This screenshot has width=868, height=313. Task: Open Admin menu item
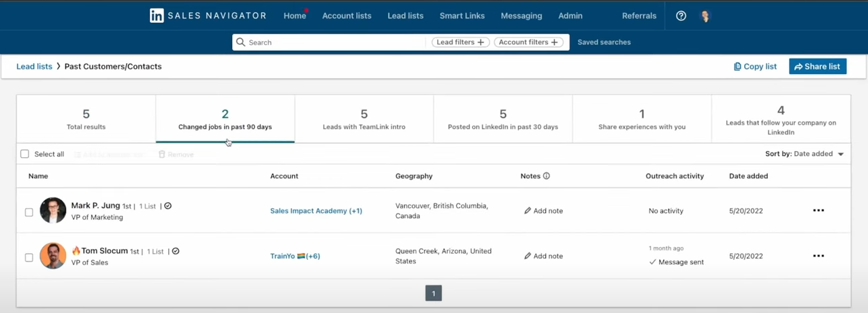coord(570,16)
